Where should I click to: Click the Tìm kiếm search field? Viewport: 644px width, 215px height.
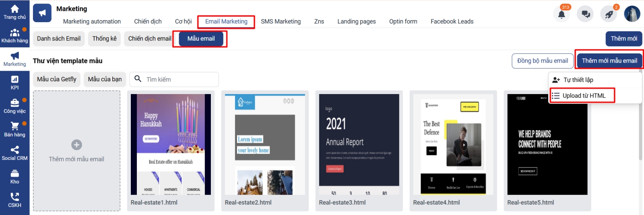pos(180,80)
